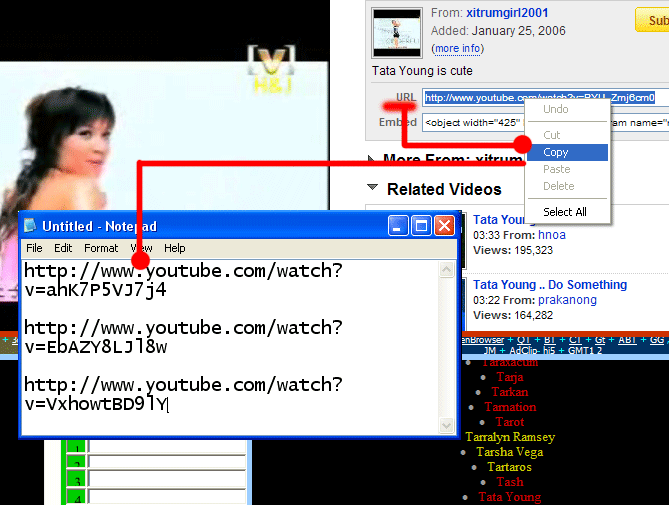Click the selected video URL field
Screen dimensions: 669x505
click(546, 98)
